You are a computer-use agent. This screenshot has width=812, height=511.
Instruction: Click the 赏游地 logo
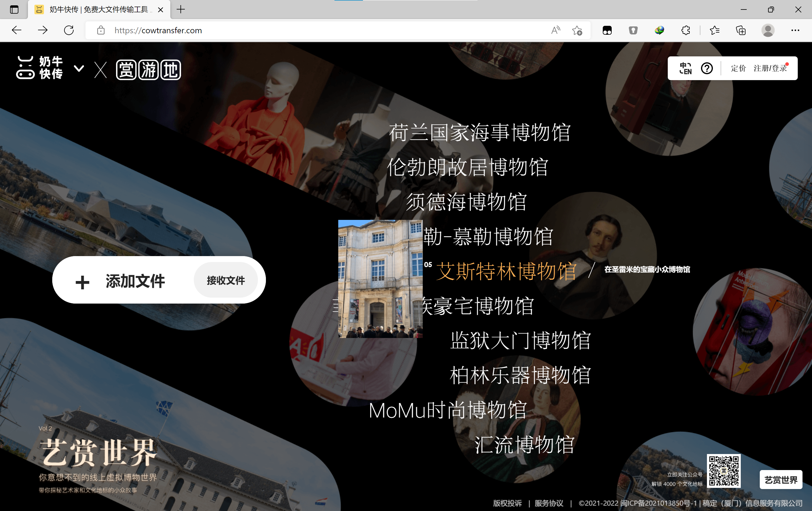coord(148,70)
